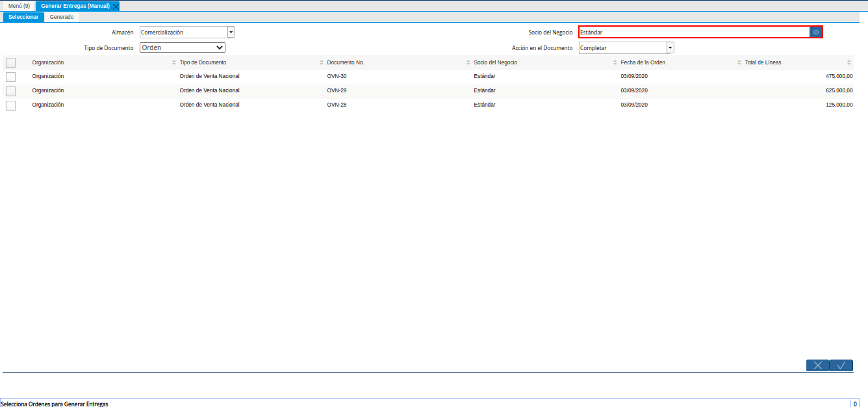This screenshot has height=407, width=868.
Task: Open the Acción en el Documento dropdown arrow
Action: click(670, 47)
